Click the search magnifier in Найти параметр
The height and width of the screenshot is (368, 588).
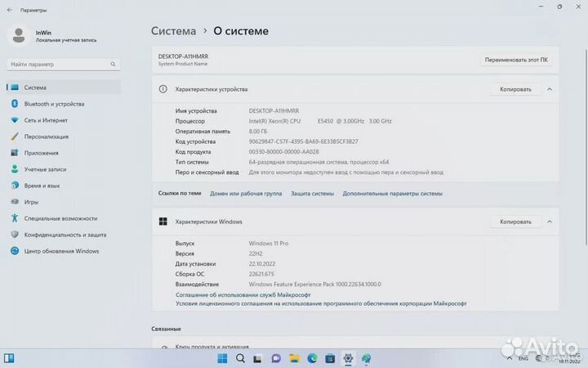click(113, 65)
